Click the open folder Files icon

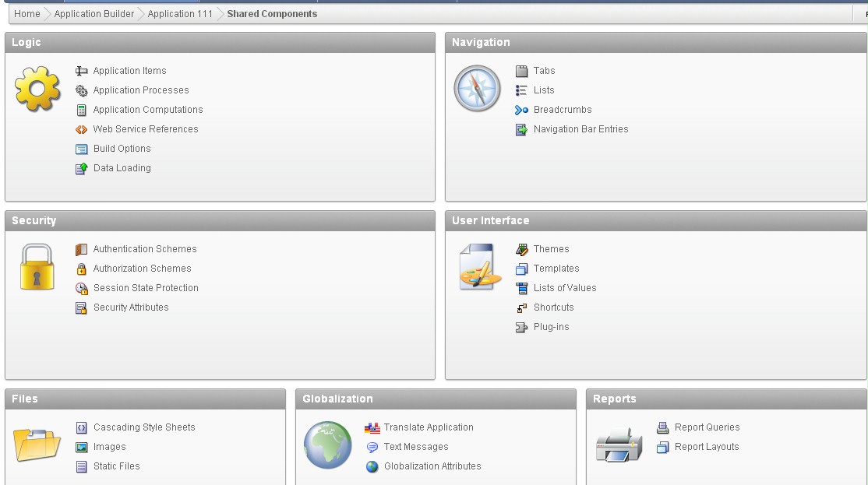37,445
